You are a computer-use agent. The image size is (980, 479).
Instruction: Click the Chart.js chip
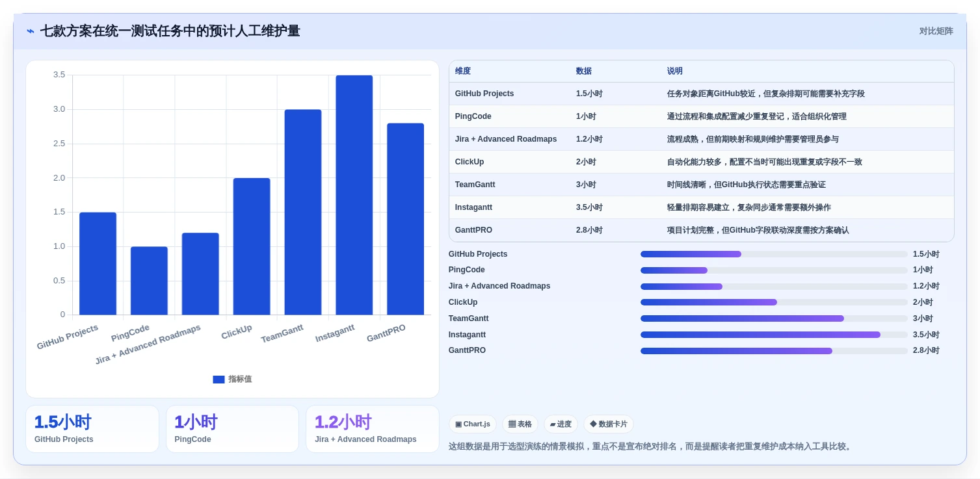[473, 424]
